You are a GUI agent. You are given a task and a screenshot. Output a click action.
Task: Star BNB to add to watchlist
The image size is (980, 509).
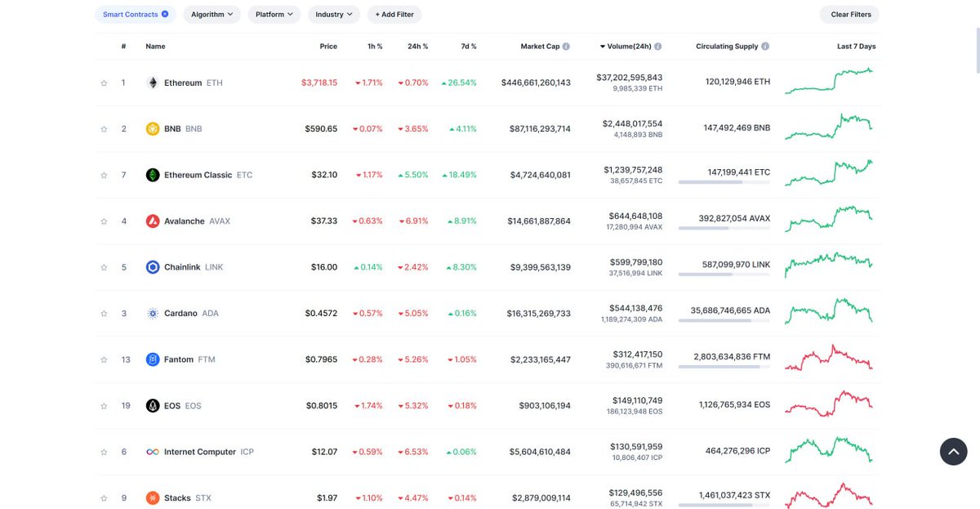104,129
